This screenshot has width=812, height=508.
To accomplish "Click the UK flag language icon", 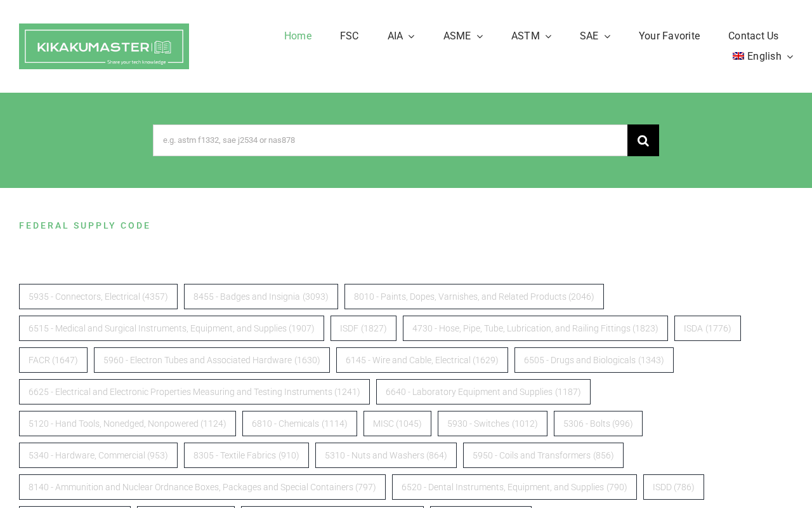I will click(x=738, y=56).
